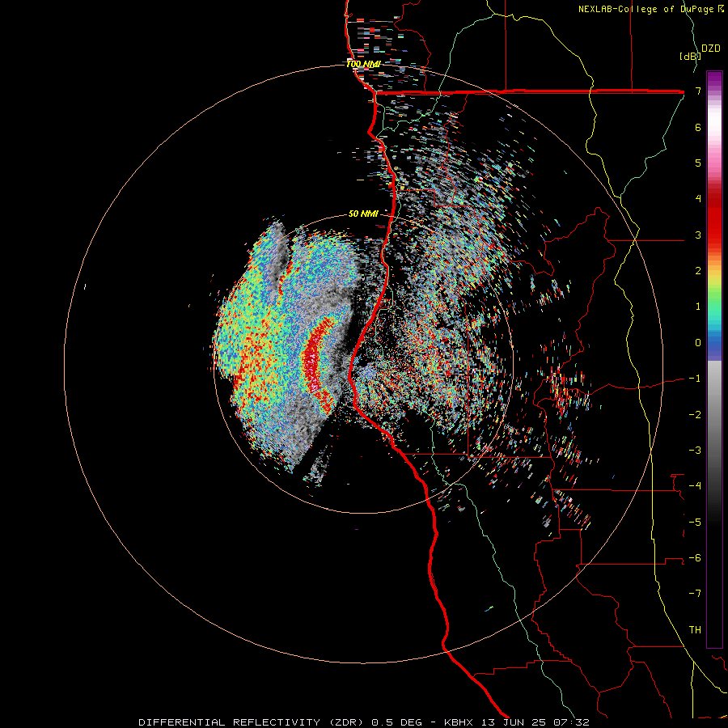Screen dimensions: 728x728
Task: Click the -4 dB label on the scale
Action: [695, 486]
